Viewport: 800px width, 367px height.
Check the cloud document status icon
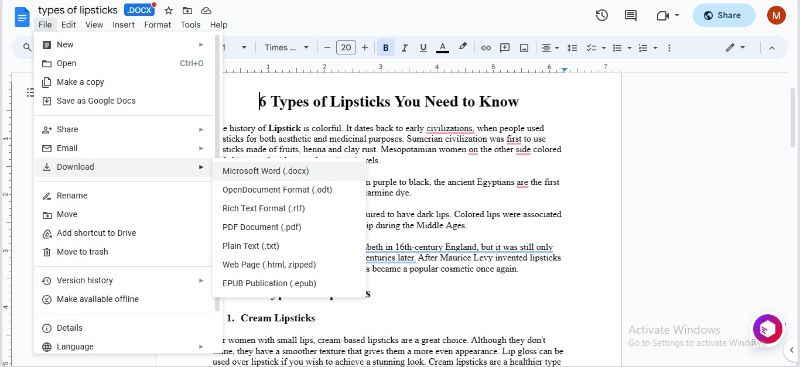(206, 11)
